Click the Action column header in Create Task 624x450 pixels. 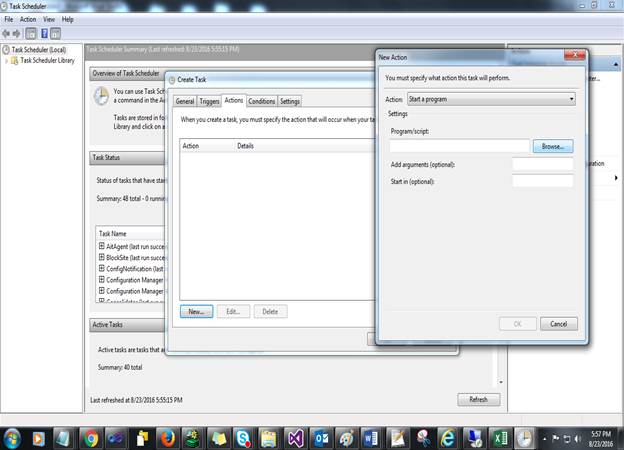[191, 146]
